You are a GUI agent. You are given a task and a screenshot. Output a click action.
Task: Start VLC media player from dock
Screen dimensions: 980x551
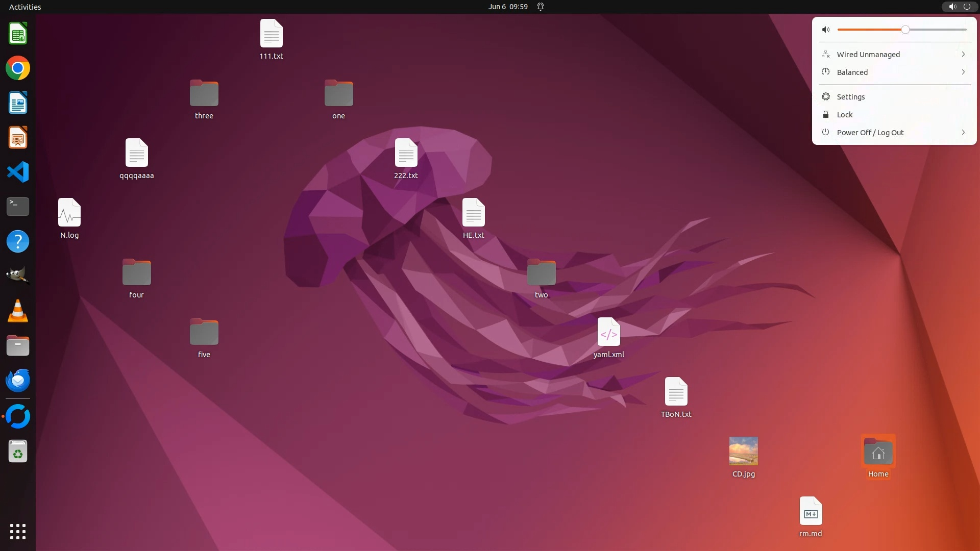(18, 311)
